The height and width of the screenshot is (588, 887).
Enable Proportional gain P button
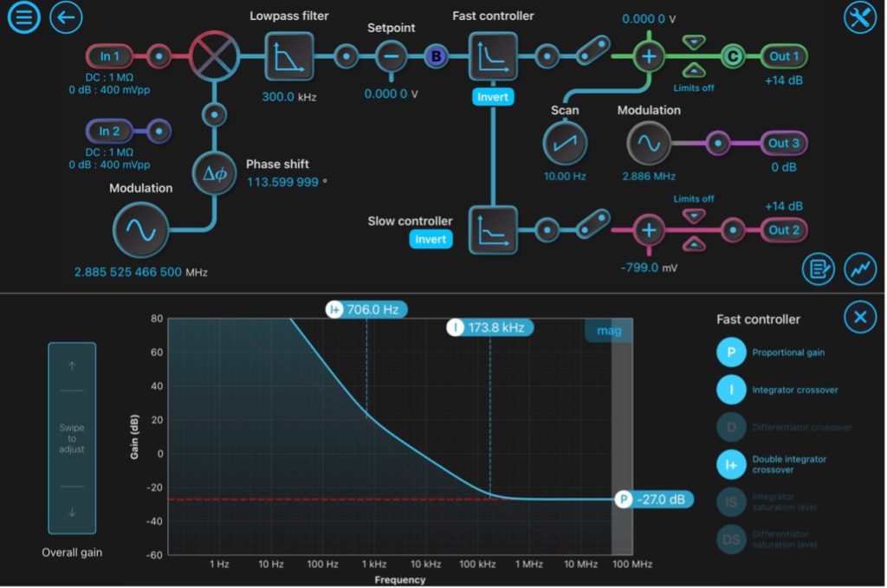731,352
